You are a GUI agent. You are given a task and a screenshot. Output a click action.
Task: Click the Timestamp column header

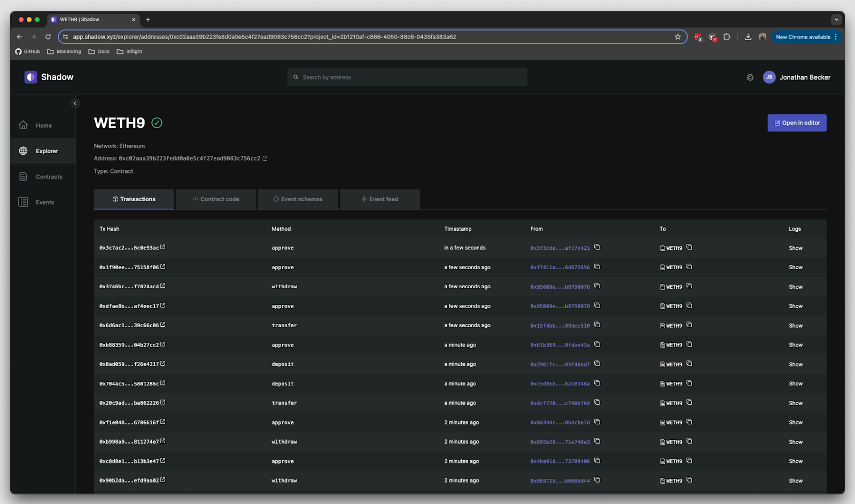coord(458,229)
